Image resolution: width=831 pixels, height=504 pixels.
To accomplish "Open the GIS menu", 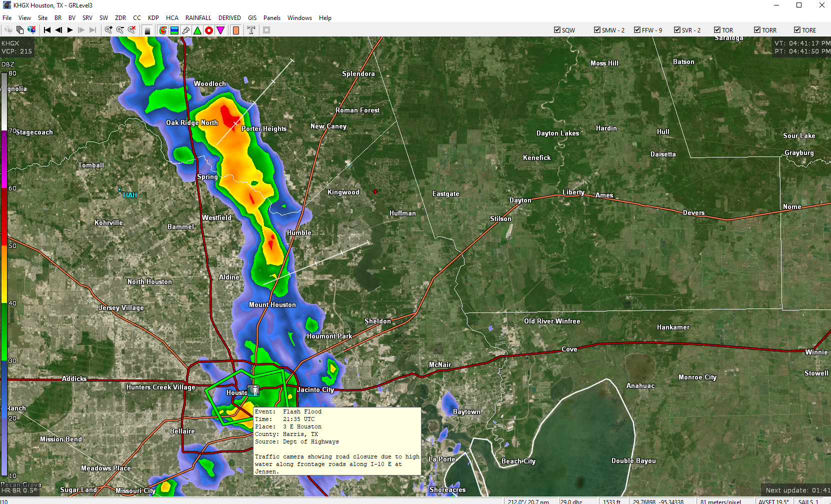I will coord(252,18).
